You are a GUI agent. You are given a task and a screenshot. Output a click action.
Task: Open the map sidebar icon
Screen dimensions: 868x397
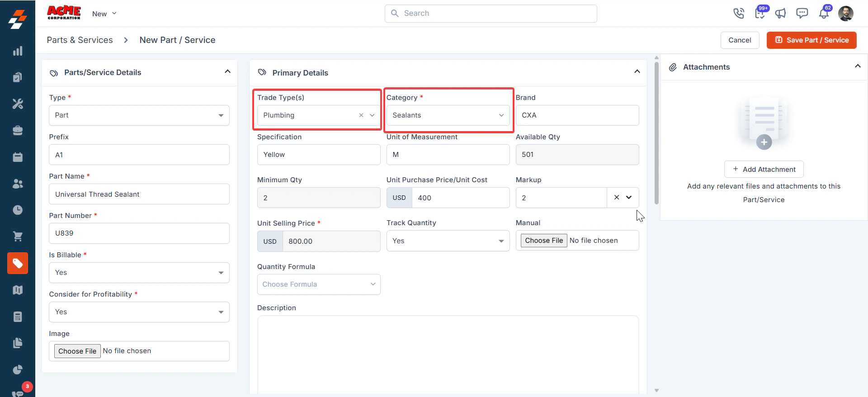pos(18,290)
